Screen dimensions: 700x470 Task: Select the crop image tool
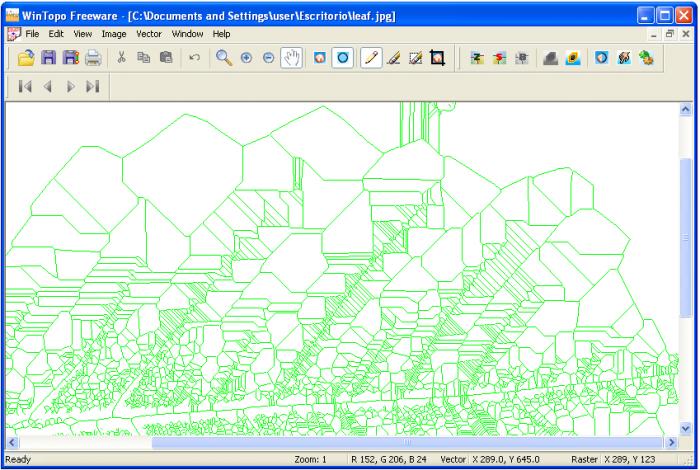point(438,58)
